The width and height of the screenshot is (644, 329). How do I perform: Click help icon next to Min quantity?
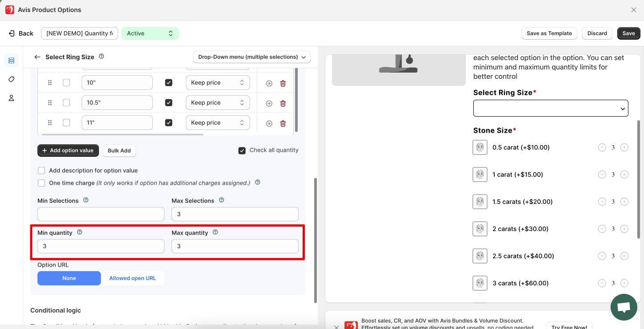(80, 232)
